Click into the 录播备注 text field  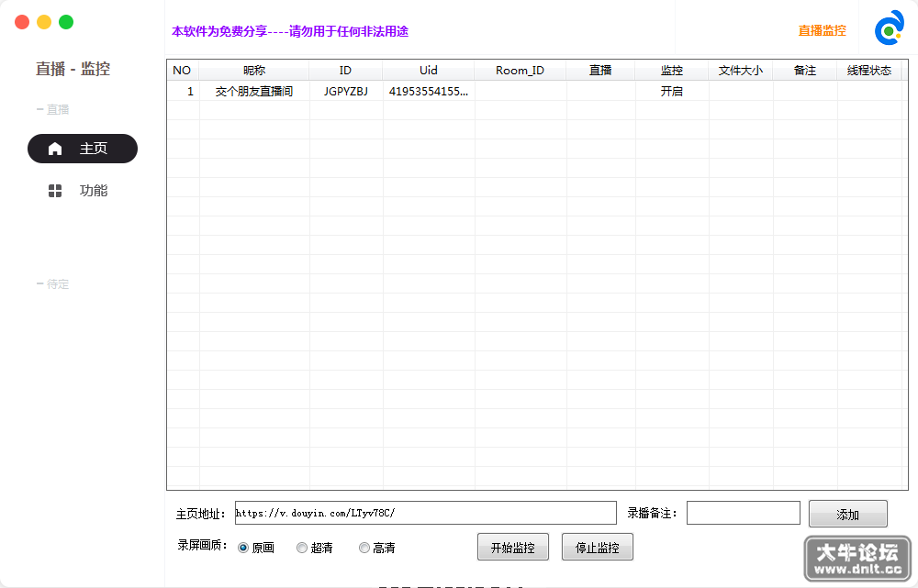tap(744, 513)
